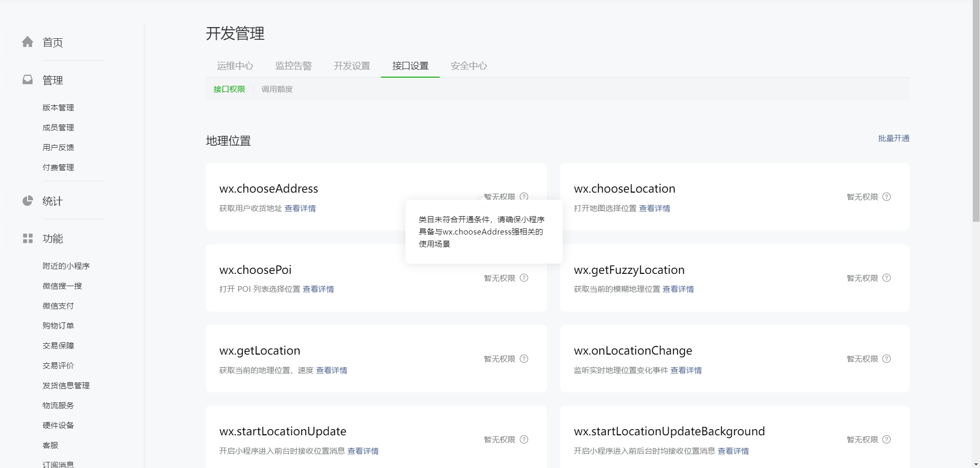Image resolution: width=980 pixels, height=468 pixels.
Task: Open 查看详情 link under wx.getLocation
Action: pyautogui.click(x=331, y=370)
